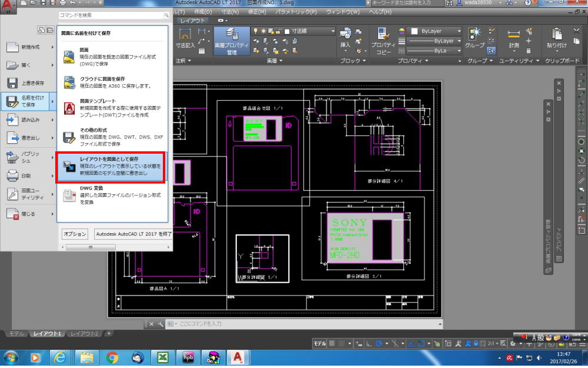This screenshot has height=368, width=588.
Task: Expand the 書き出し submenu arrow
Action: [x=52, y=138]
